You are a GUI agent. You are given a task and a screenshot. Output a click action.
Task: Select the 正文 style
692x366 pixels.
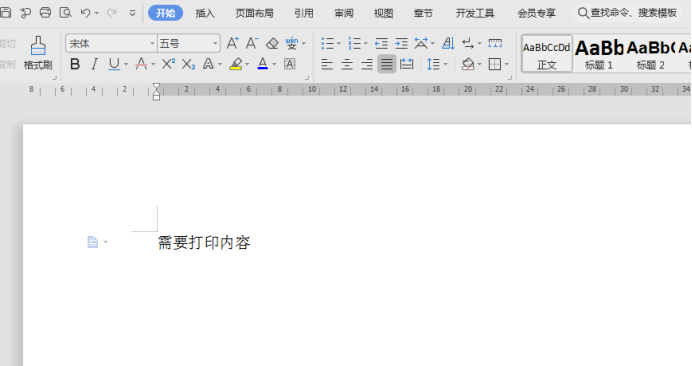pos(547,54)
